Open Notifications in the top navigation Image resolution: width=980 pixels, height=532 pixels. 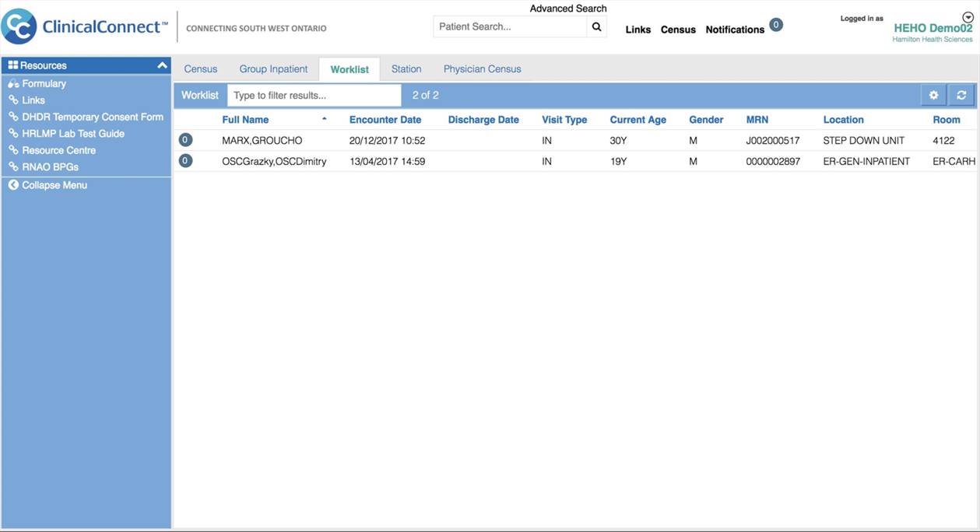click(735, 30)
